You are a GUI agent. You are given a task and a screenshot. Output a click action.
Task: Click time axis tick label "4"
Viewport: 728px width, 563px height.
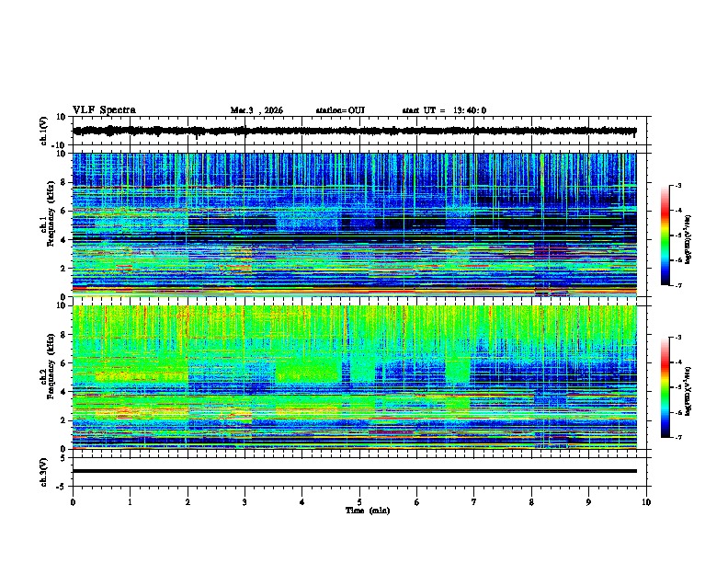[x=302, y=502]
